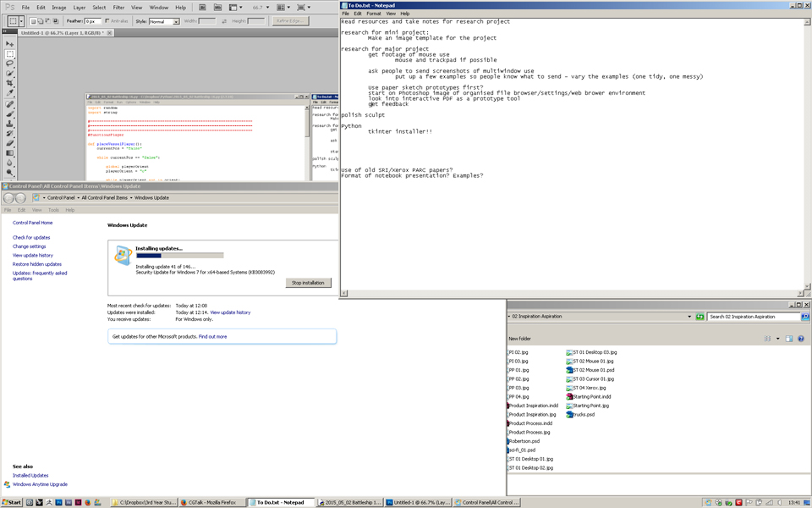Click the Explorer help question mark icon
Viewport: 812px width, 508px height.
point(800,339)
